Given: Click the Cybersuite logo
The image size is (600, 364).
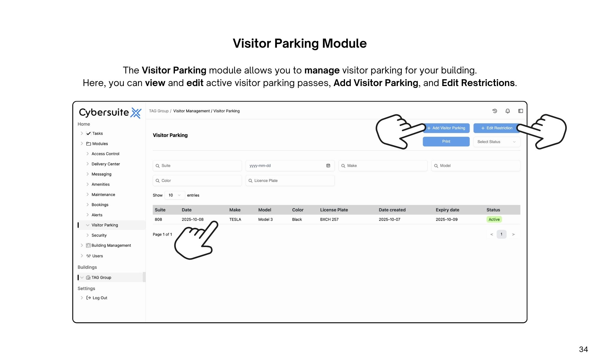Looking at the screenshot, I should click(110, 112).
